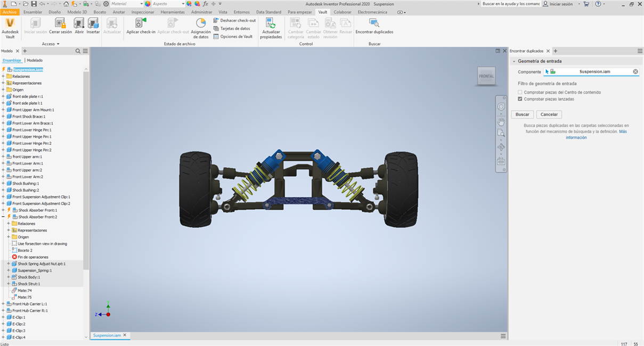Expand Front Hub Carrier L:1 node

[3, 303]
